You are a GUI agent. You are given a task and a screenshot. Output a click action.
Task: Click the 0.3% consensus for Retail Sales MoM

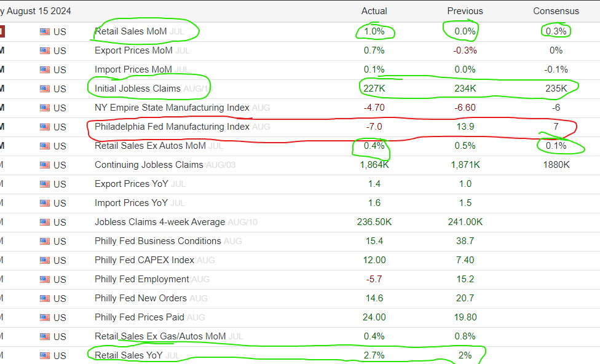tap(556, 31)
